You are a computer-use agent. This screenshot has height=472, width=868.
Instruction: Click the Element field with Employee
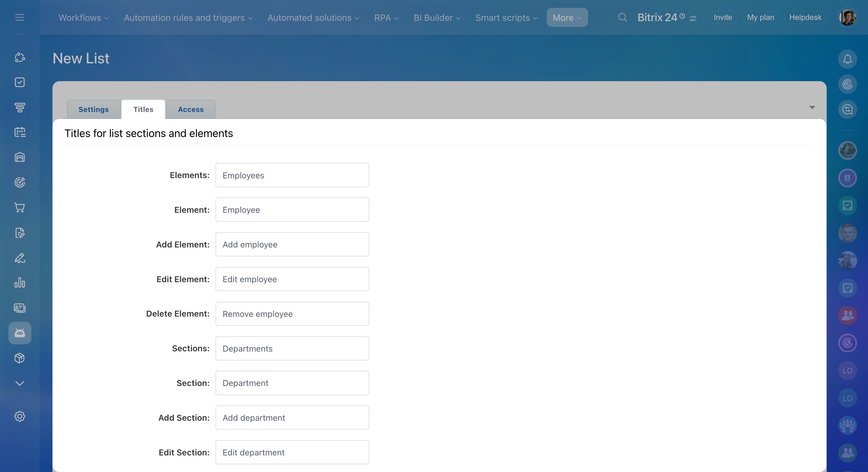pos(292,210)
